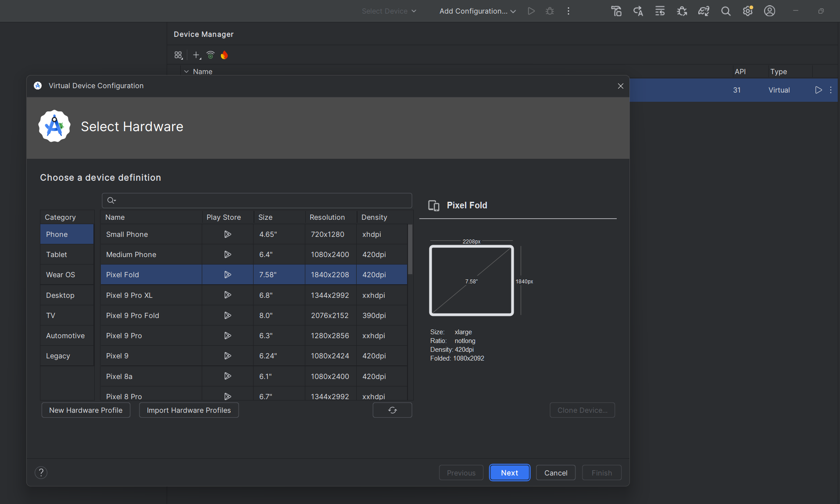Click the Import Hardware Profiles button

tap(189, 410)
